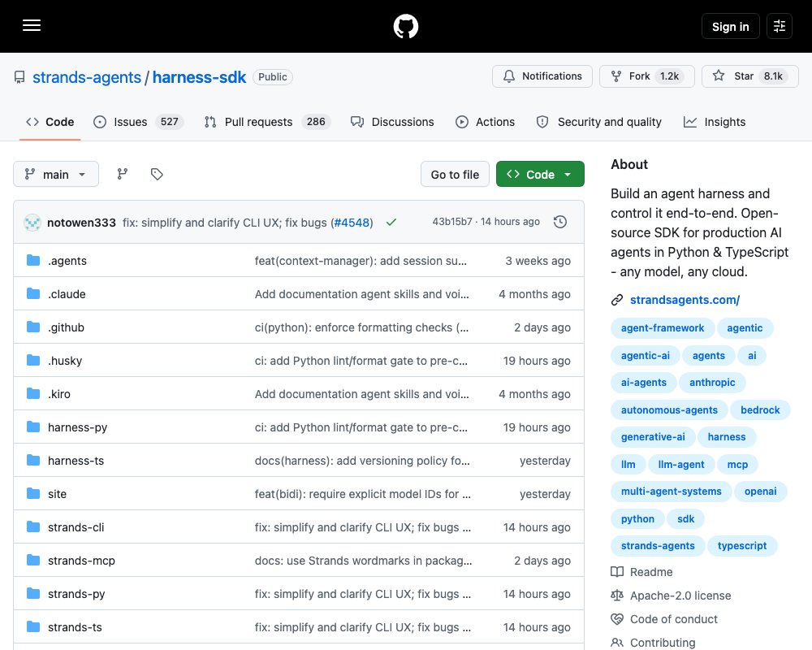
Task: Click the Public visibility badge
Action: (272, 77)
